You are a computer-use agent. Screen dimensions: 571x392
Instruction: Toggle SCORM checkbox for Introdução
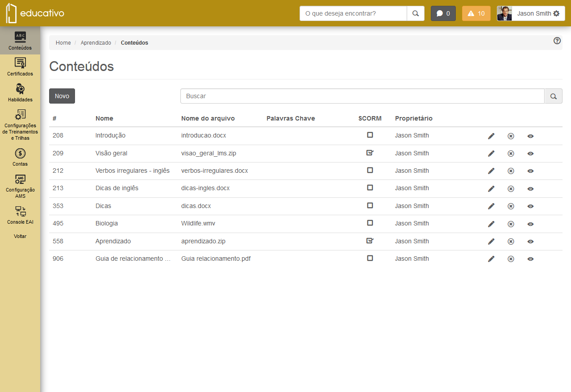click(x=370, y=135)
